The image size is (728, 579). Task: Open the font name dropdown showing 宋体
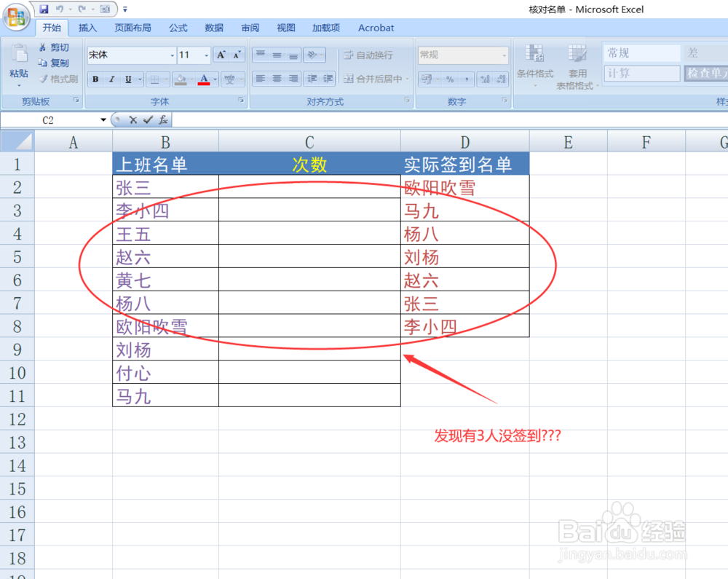pos(172,55)
